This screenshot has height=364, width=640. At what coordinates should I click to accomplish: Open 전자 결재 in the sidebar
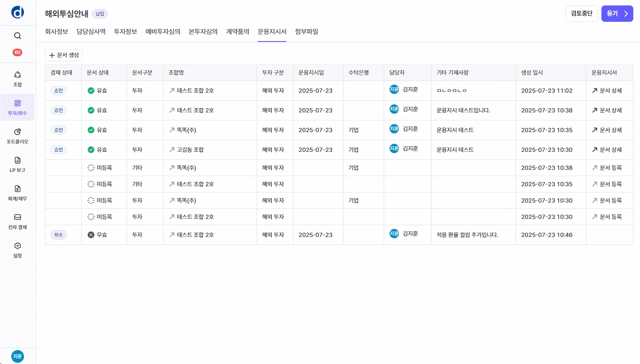(x=18, y=221)
